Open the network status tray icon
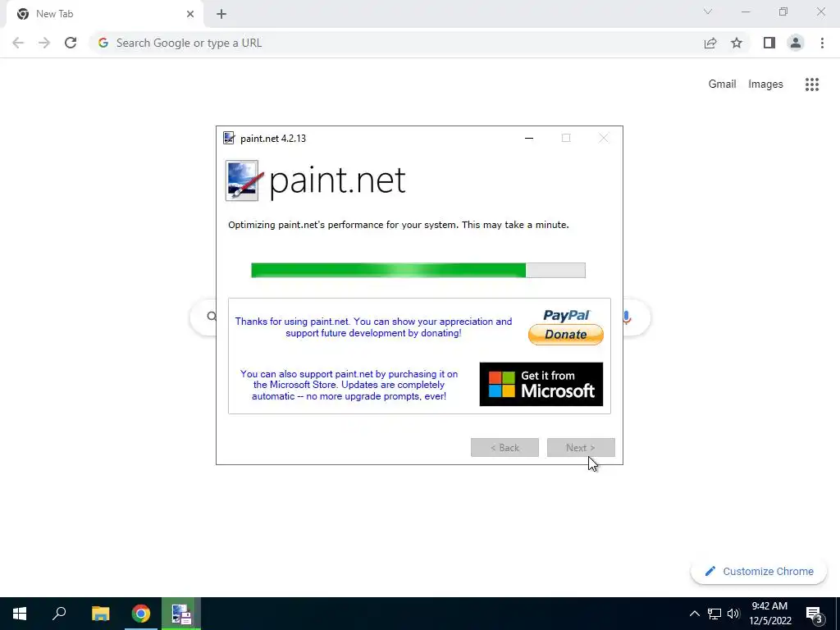Viewport: 840px width, 630px height. click(714, 614)
